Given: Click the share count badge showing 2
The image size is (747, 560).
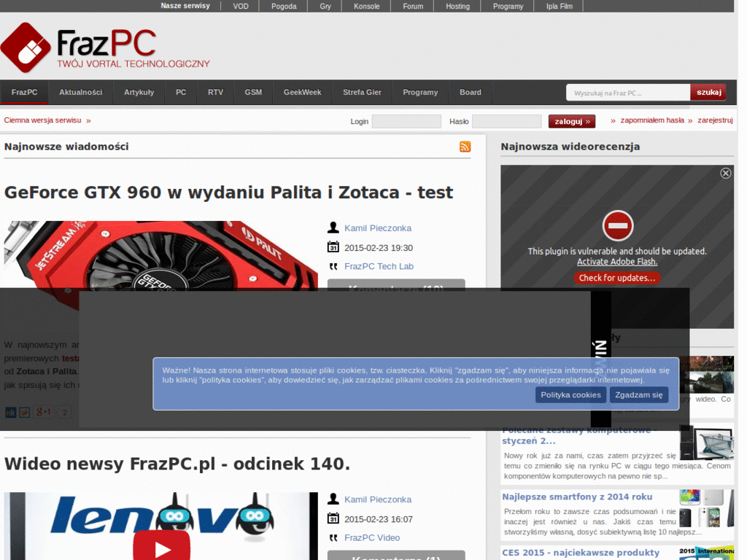Looking at the screenshot, I should pos(64,412).
